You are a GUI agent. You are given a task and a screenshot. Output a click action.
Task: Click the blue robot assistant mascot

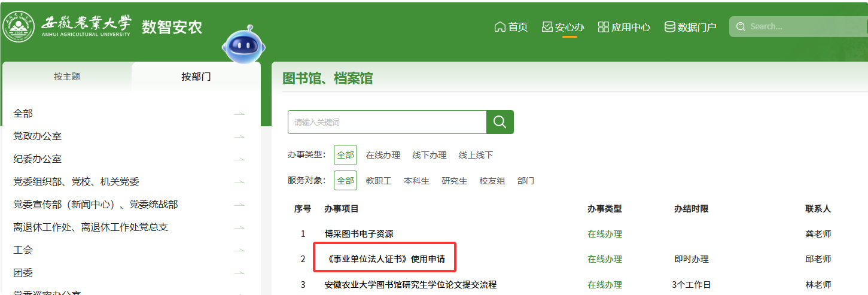click(x=243, y=45)
